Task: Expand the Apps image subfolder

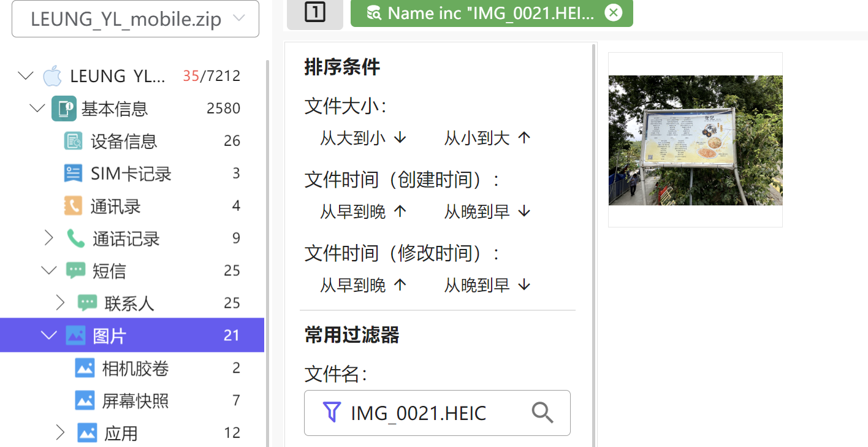Action: (59, 433)
